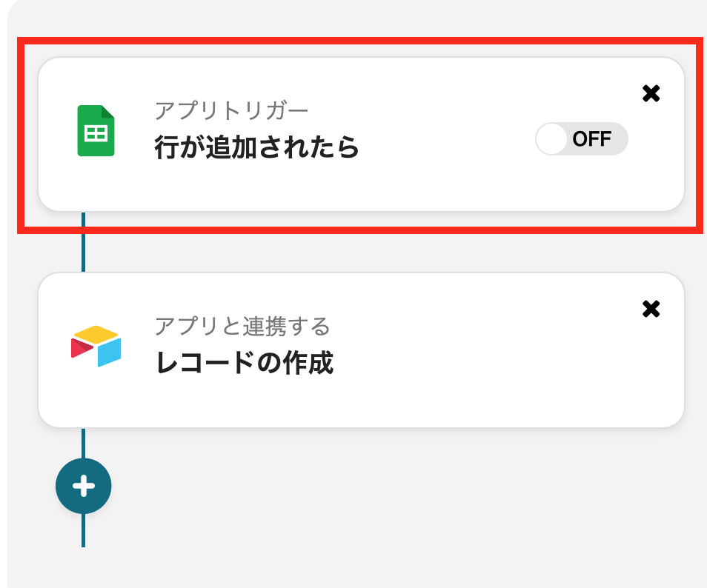Toggle the trigger switch from OFF
Image resolution: width=707 pixels, height=588 pixels.
[x=581, y=139]
